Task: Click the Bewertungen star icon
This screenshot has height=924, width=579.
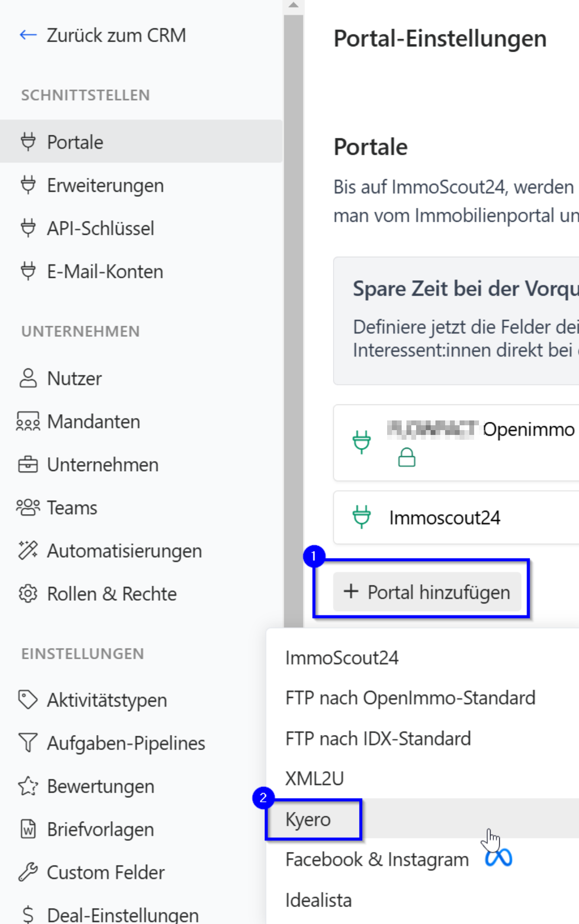Action: pos(28,786)
